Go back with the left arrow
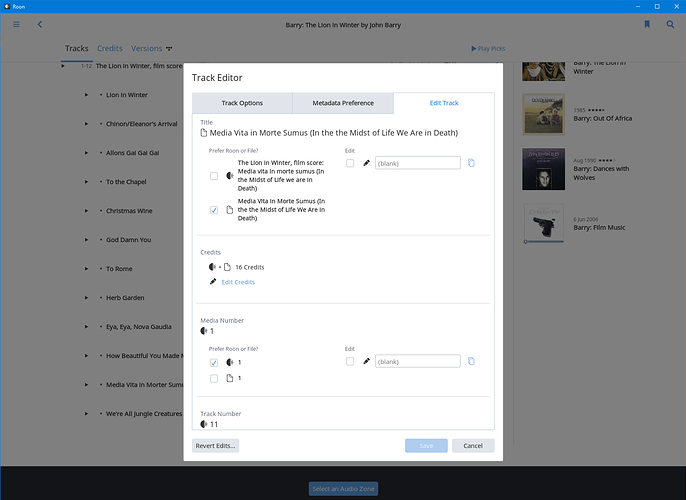686x500 pixels. [40, 24]
